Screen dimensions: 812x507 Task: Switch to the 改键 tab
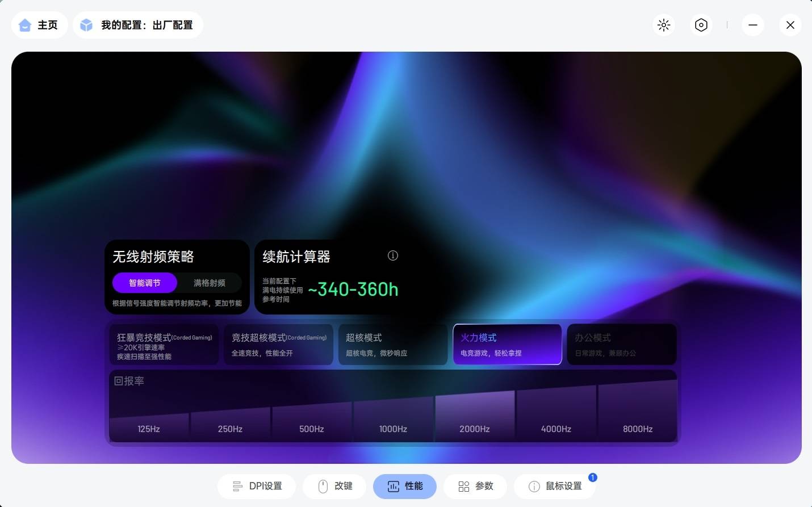tap(334, 486)
